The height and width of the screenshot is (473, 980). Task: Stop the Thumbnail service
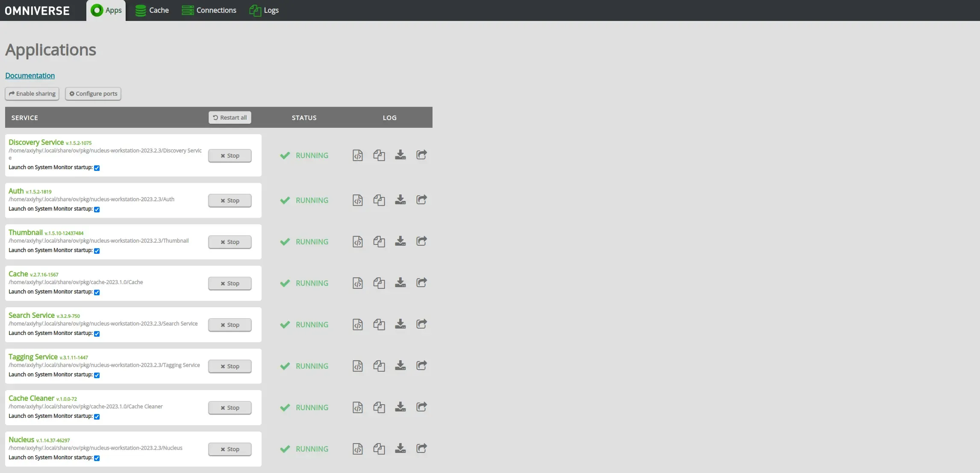point(230,242)
